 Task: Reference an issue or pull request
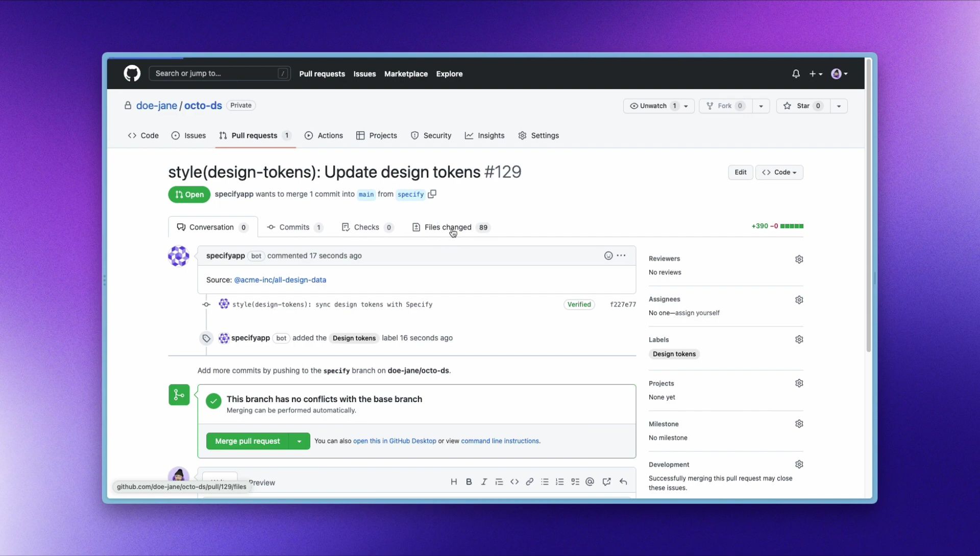click(606, 482)
